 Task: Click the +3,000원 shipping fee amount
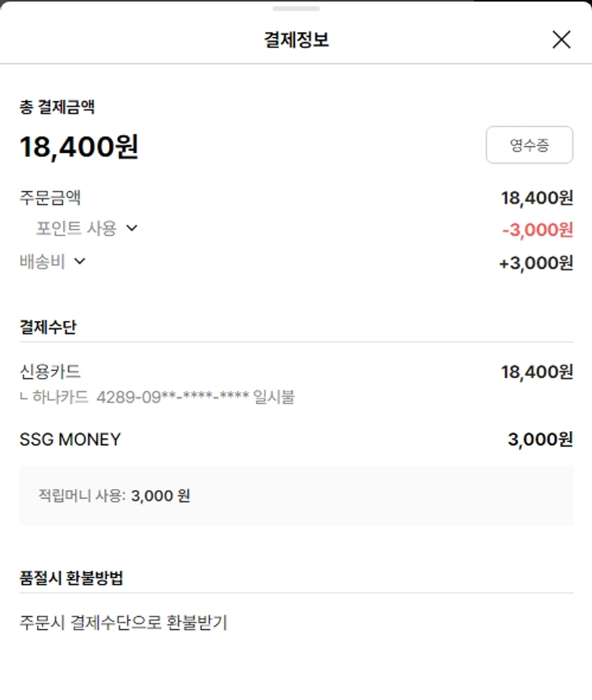click(x=536, y=263)
